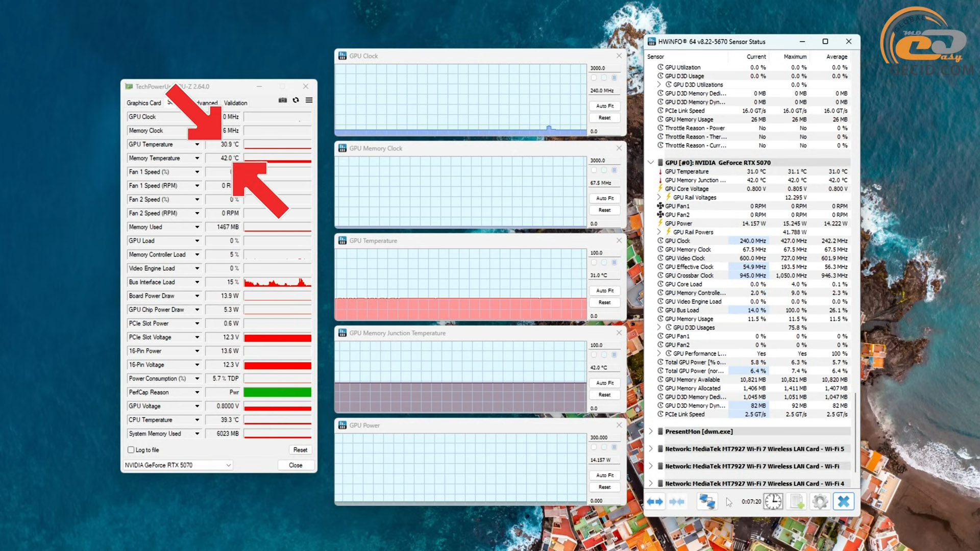Image resolution: width=980 pixels, height=551 pixels.
Task: Collapse the GPU [#0] NVIDIA GeForce RTX 5070 group
Action: pos(651,163)
